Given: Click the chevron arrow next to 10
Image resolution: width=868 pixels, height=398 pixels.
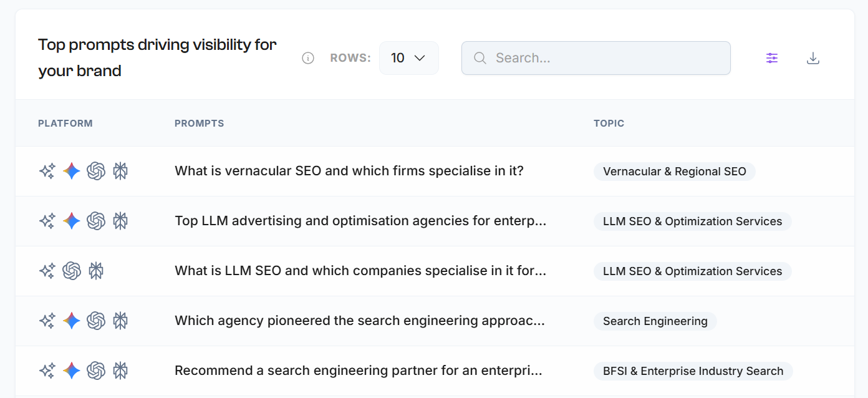Looking at the screenshot, I should click(420, 58).
